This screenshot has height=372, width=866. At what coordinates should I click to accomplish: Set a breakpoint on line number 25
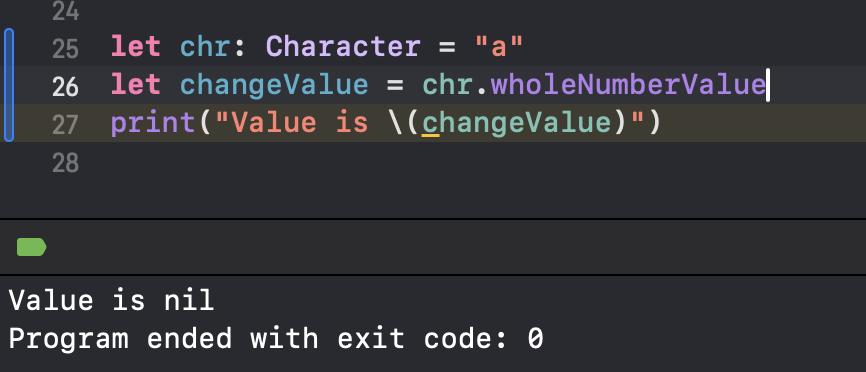[x=65, y=49]
